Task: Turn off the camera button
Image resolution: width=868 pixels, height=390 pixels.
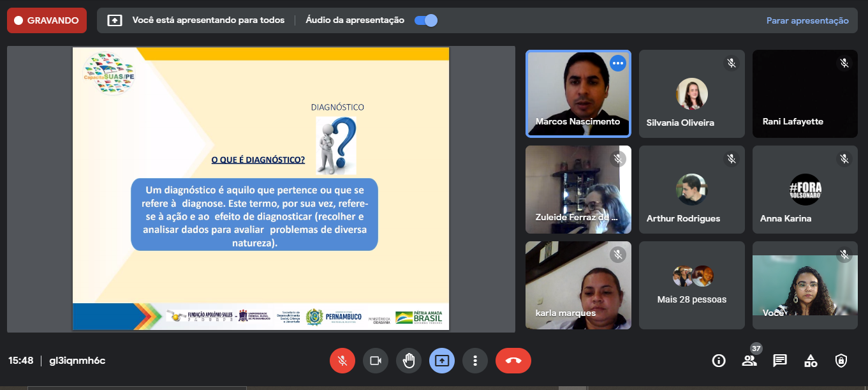Action: click(x=376, y=361)
